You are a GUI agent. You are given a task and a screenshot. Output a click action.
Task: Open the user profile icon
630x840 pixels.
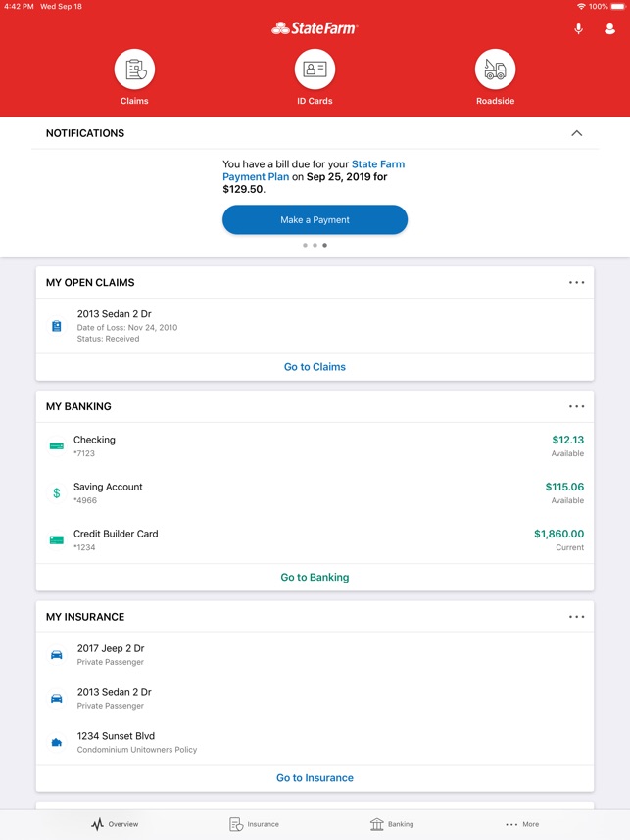click(609, 29)
